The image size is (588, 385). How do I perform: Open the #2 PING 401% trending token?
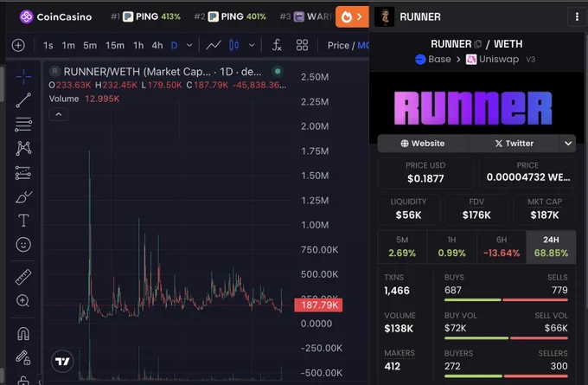tap(230, 16)
